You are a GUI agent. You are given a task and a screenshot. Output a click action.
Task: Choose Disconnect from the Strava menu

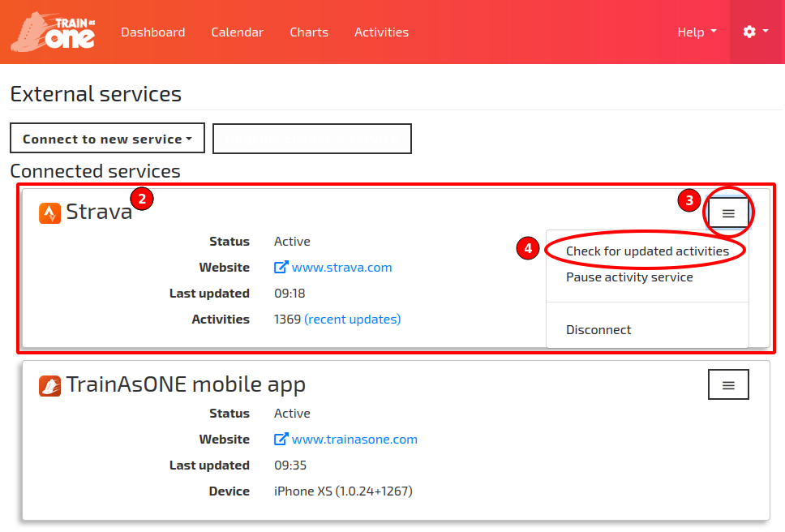point(598,329)
